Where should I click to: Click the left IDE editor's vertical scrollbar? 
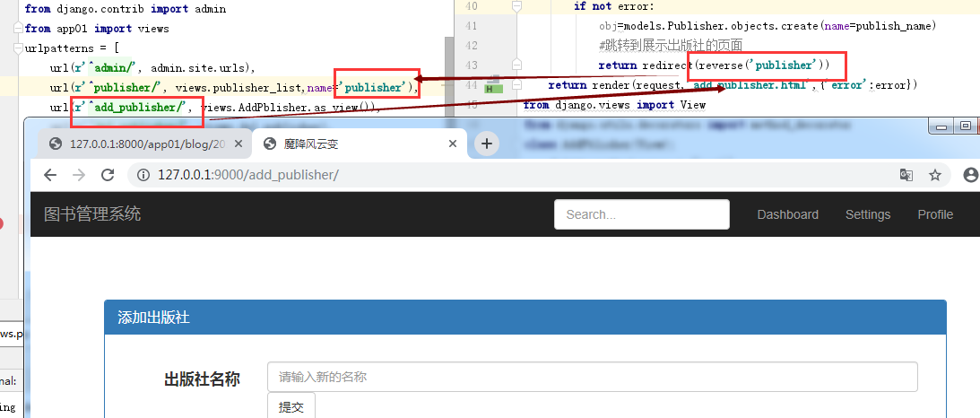tap(449, 75)
